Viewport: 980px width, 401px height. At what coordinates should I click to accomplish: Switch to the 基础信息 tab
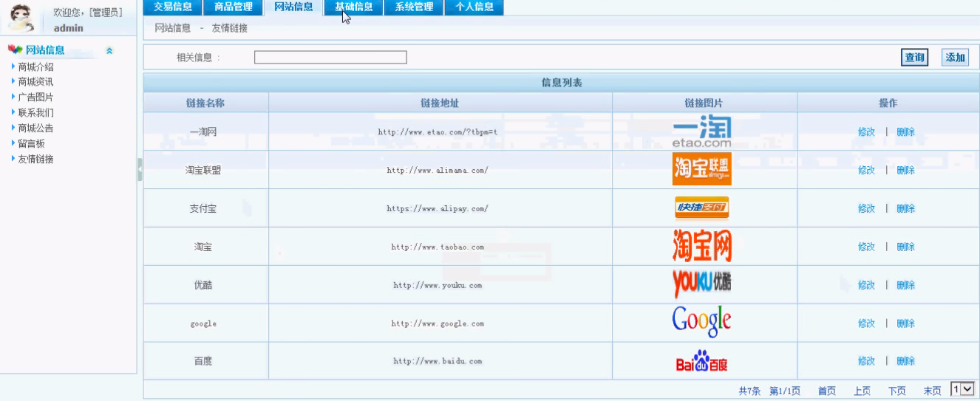pyautogui.click(x=353, y=7)
